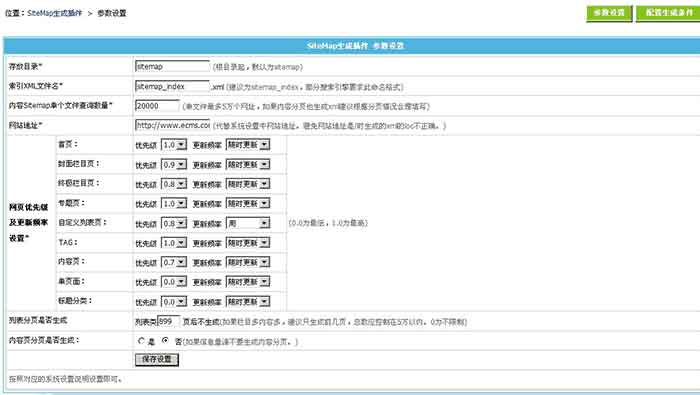Expand 封面栏目页 priority dropdown
Screen dimensions: 700x395
pos(174,165)
